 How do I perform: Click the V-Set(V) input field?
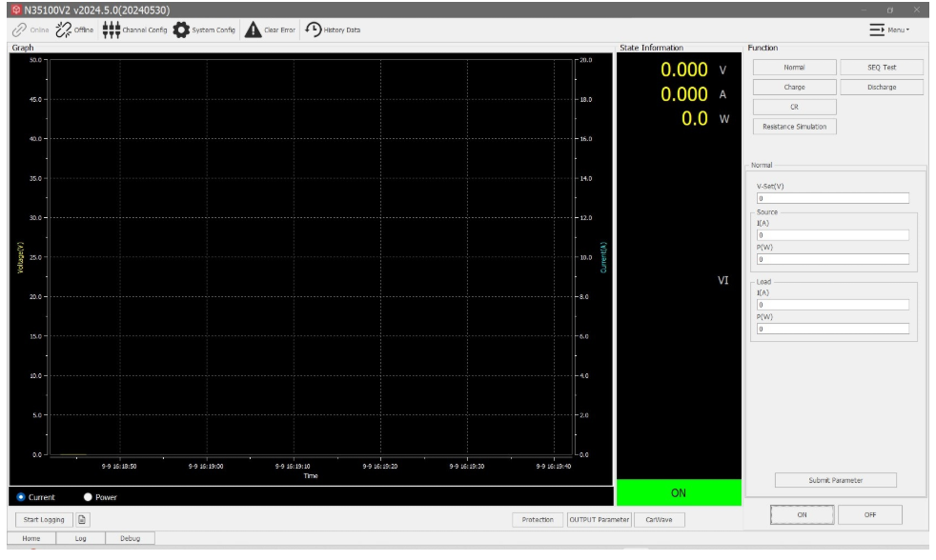(832, 198)
